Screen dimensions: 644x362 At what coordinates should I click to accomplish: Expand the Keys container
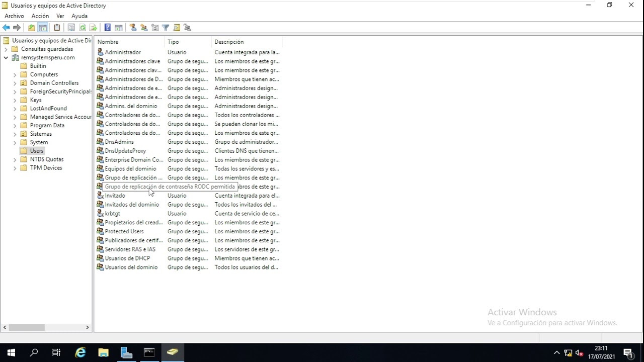click(x=15, y=101)
